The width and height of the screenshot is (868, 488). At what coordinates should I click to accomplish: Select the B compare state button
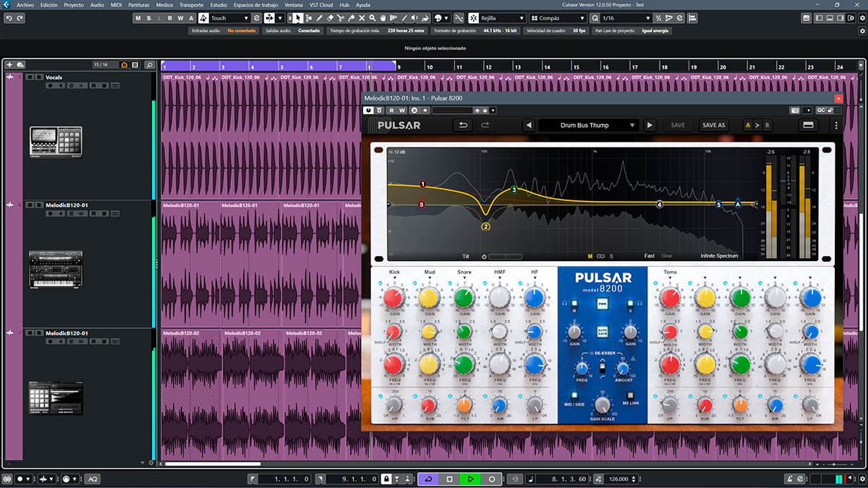point(767,125)
